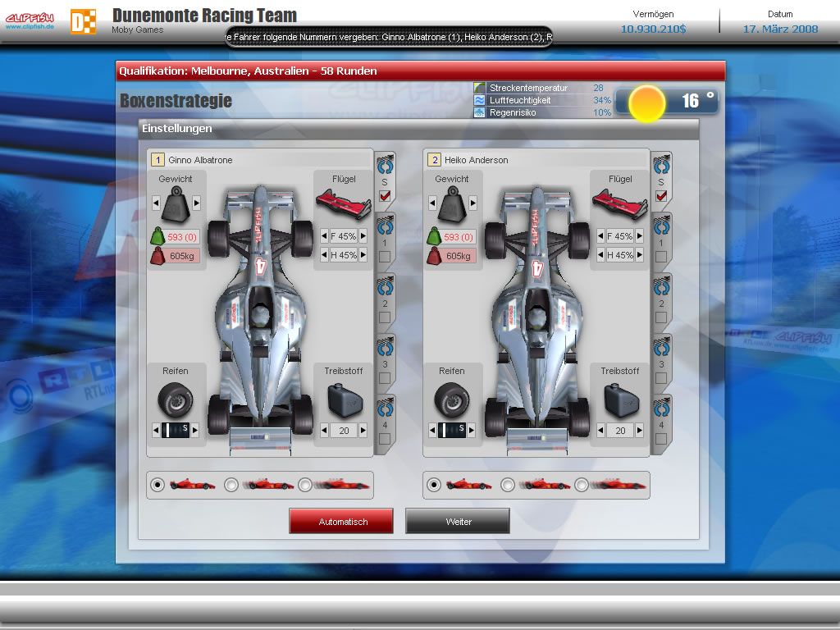Image resolution: width=840 pixels, height=630 pixels.
Task: Click the tire compound selector bar for Ginno Albatrone
Action: [176, 430]
